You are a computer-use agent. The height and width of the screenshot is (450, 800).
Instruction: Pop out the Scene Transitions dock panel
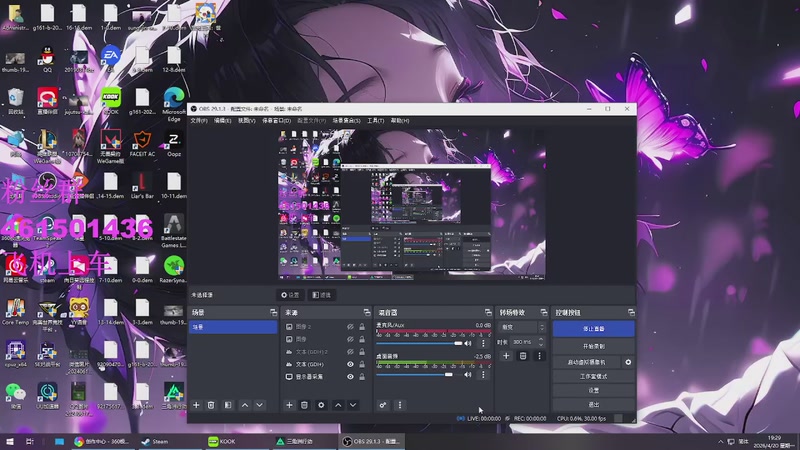(x=543, y=312)
